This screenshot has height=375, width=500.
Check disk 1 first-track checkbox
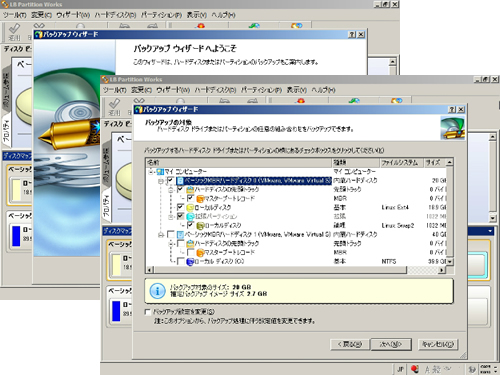(x=180, y=244)
